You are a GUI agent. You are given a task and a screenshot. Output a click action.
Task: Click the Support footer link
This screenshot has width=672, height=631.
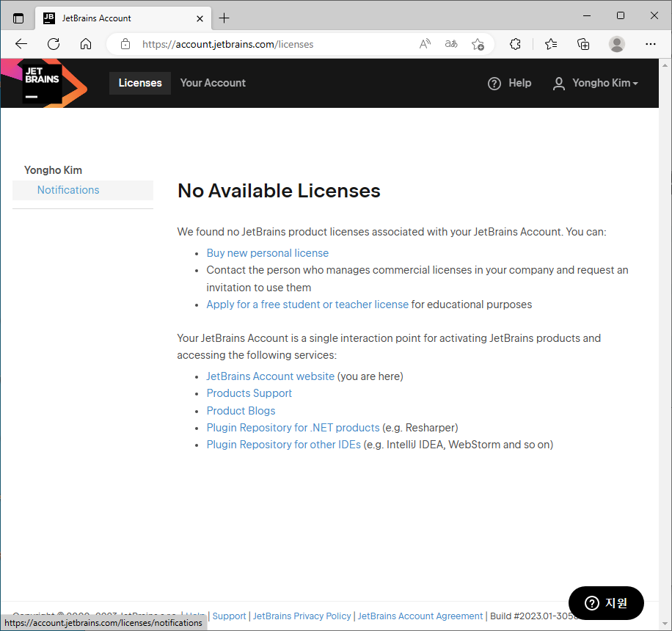230,616
